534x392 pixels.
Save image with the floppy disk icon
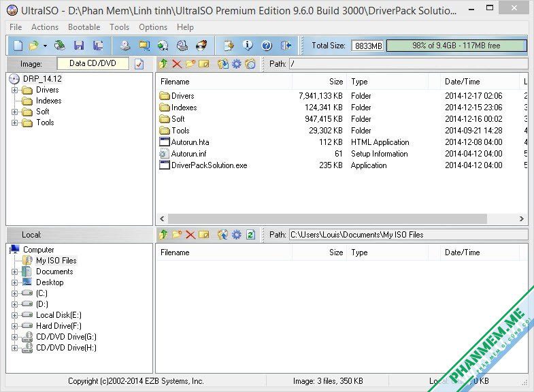[79, 46]
